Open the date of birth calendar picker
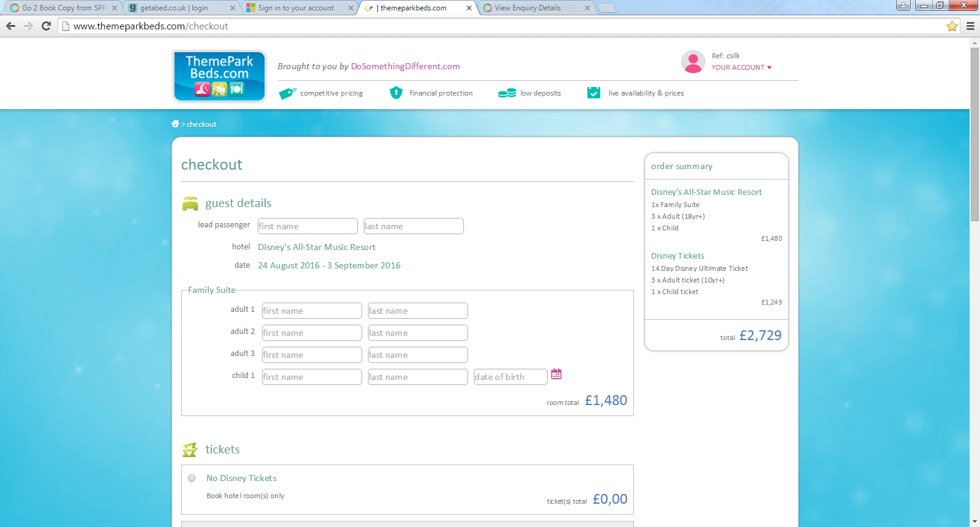This screenshot has height=527, width=980. (x=556, y=374)
